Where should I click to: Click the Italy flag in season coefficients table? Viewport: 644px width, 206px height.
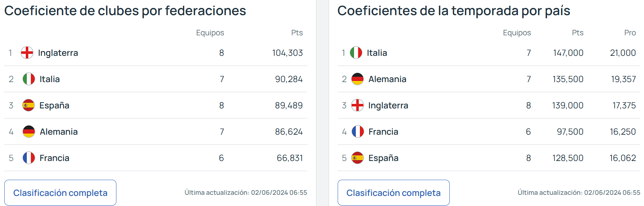(x=356, y=53)
